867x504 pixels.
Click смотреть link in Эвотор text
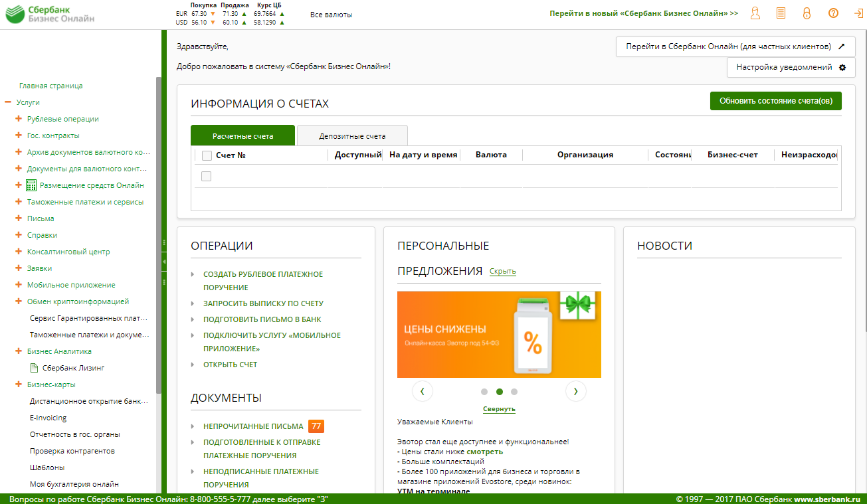pyautogui.click(x=484, y=452)
